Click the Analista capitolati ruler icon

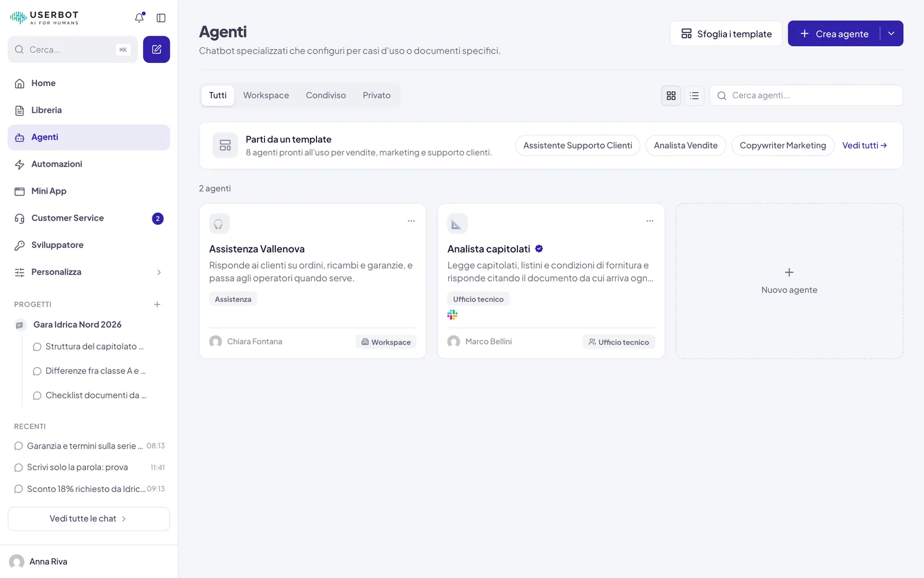(457, 224)
